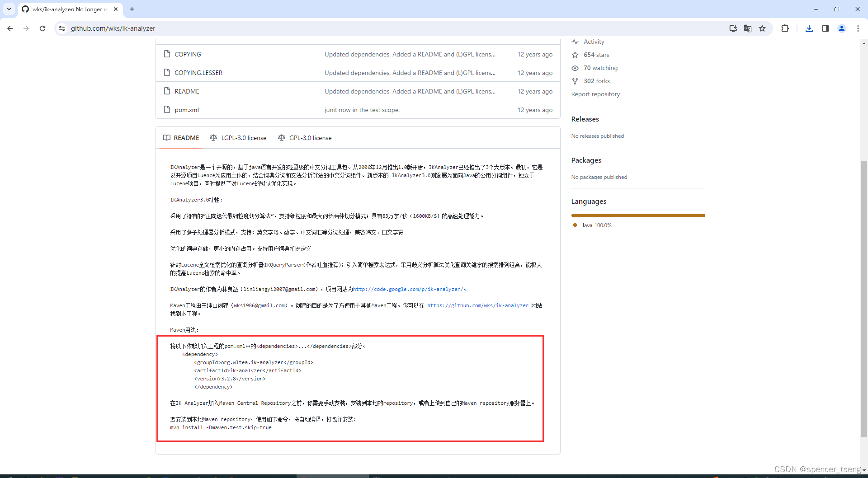
Task: Select the README tab
Action: (x=181, y=138)
